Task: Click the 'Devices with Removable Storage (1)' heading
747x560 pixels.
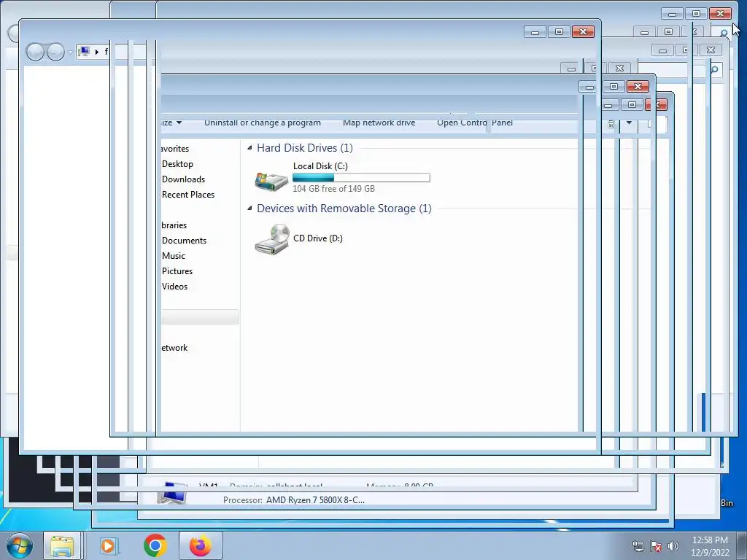Action: [344, 209]
